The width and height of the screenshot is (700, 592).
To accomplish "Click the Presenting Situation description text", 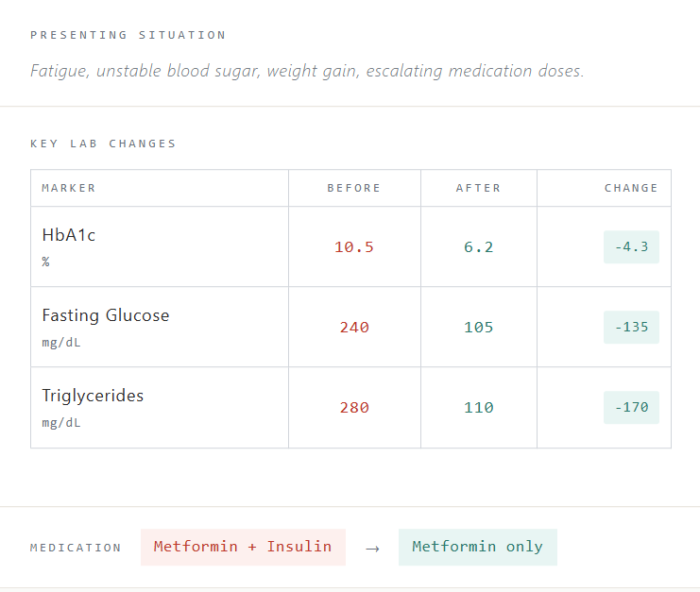I will point(307,71).
